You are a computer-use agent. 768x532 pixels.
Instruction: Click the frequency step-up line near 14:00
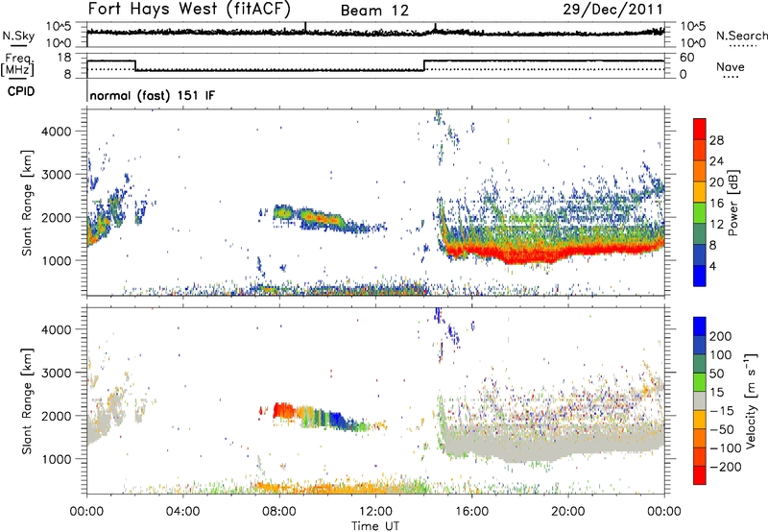tap(424, 65)
